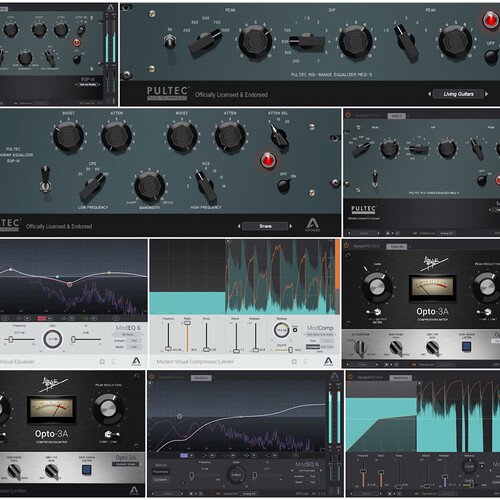
Task: Click the red power lamp on the MEQ-5 panel
Action: coord(490,20)
